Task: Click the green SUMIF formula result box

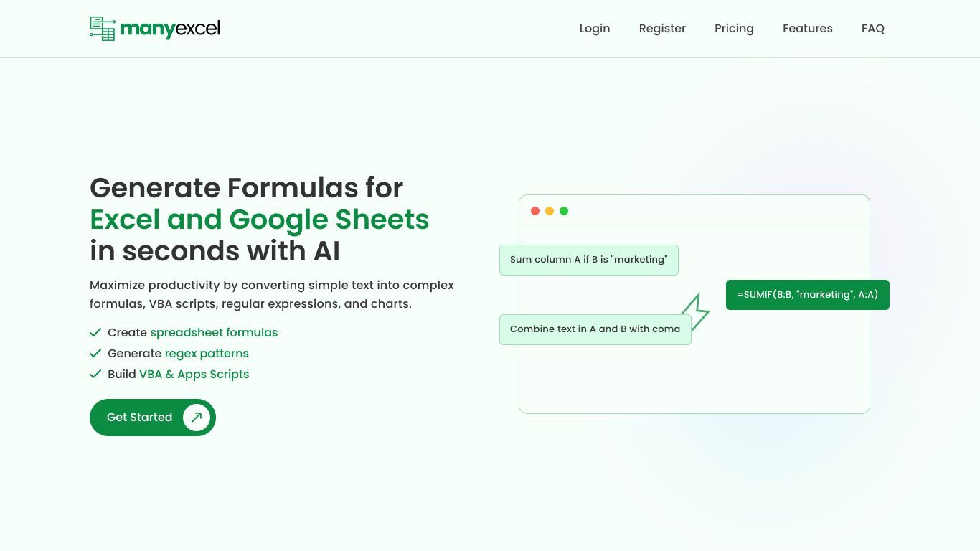Action: [x=808, y=295]
